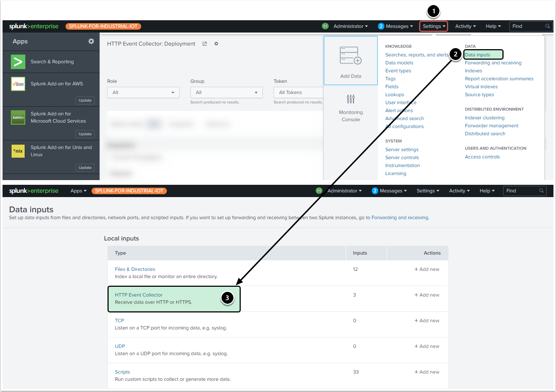Screen dimensions: 556x392
Task: Expand the Apps menu in the lower navigation bar
Action: 79,191
